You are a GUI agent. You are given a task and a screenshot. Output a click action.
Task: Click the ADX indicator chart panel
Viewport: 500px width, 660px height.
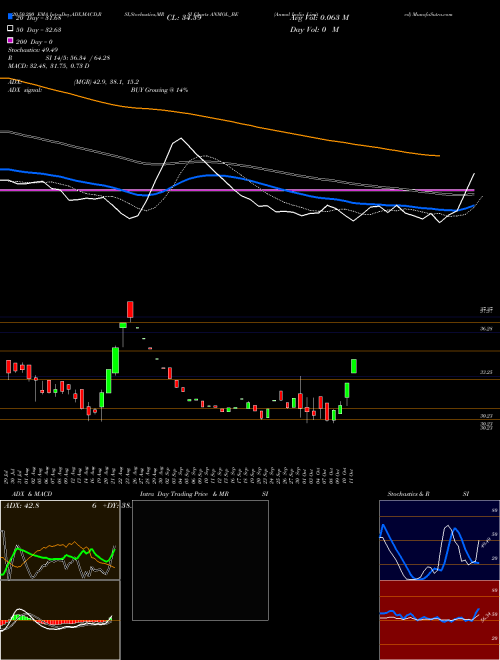pos(60,540)
